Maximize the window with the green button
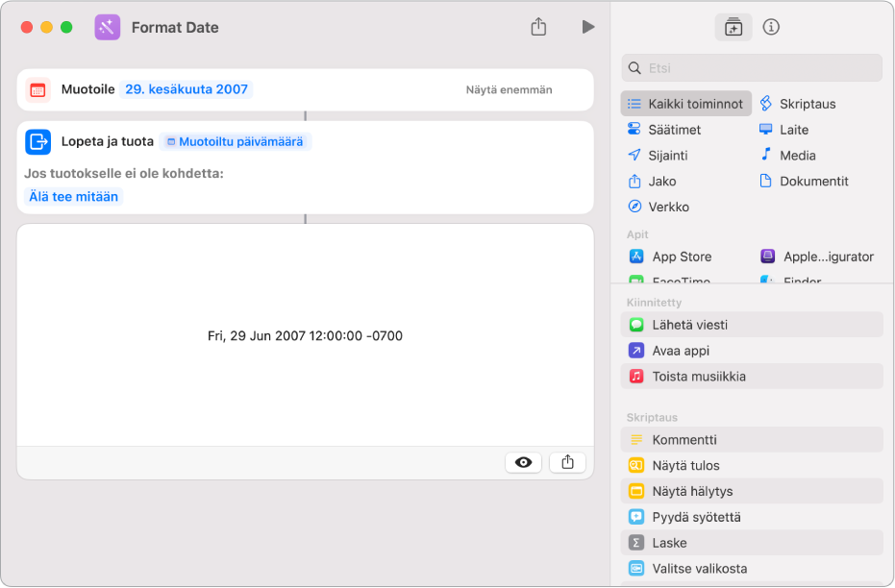Image resolution: width=895 pixels, height=588 pixels. pyautogui.click(x=66, y=27)
